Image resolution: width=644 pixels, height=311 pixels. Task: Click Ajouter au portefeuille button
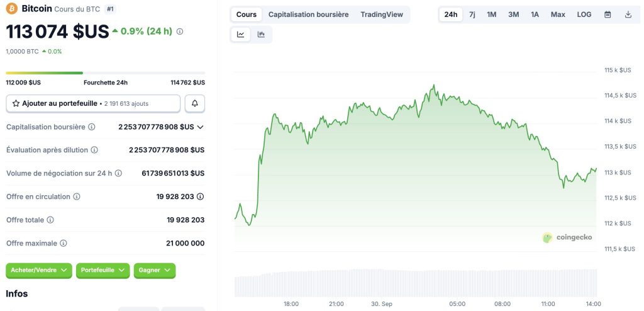93,103
